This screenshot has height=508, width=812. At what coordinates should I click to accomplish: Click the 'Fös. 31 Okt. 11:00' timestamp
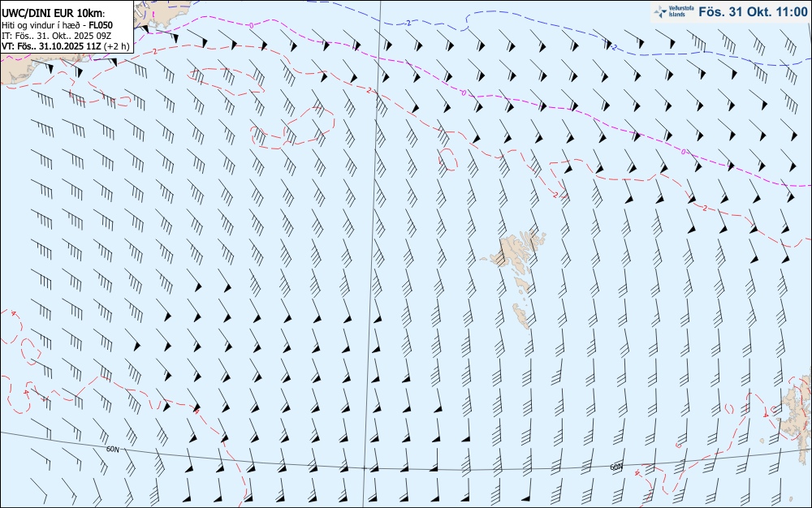pyautogui.click(x=753, y=12)
